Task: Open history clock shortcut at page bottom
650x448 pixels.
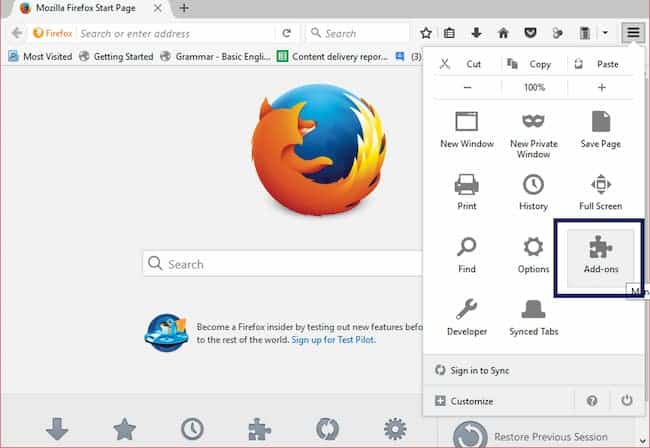Action: pyautogui.click(x=192, y=429)
